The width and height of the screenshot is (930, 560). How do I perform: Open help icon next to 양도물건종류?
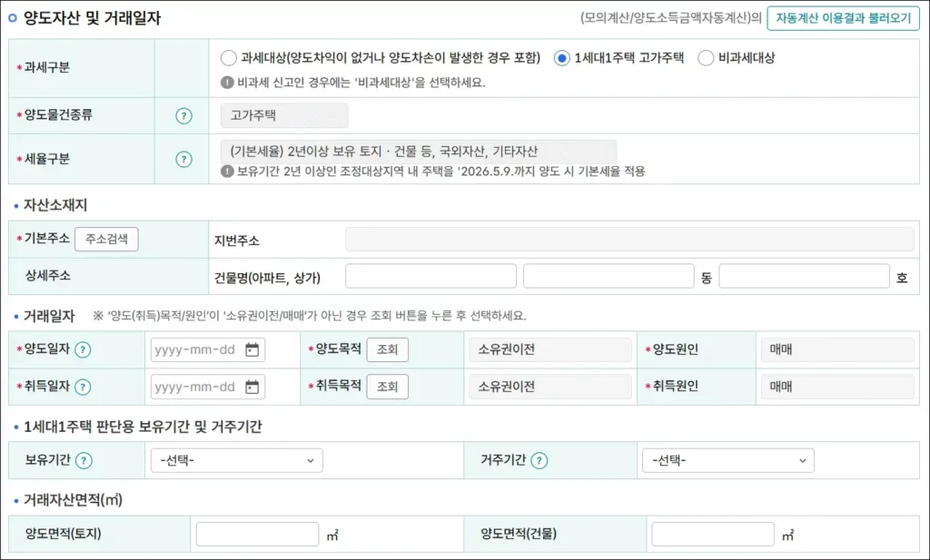tap(183, 115)
